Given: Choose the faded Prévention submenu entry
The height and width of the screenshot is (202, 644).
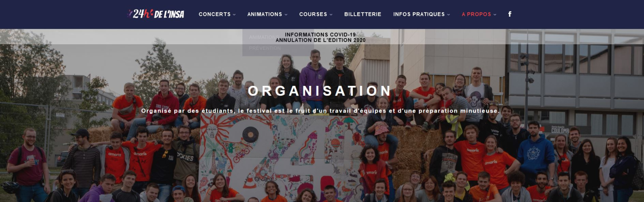Looking at the screenshot, I should coord(265,48).
